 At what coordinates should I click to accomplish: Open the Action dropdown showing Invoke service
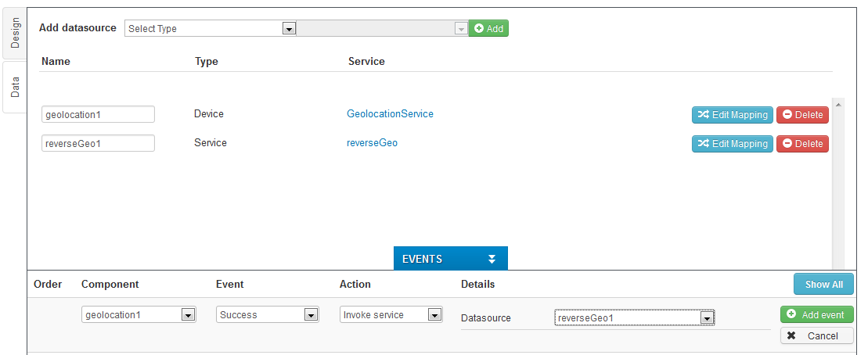tap(392, 314)
